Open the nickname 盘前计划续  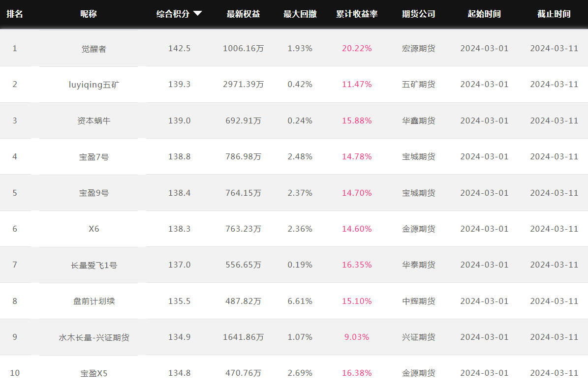[94, 301]
